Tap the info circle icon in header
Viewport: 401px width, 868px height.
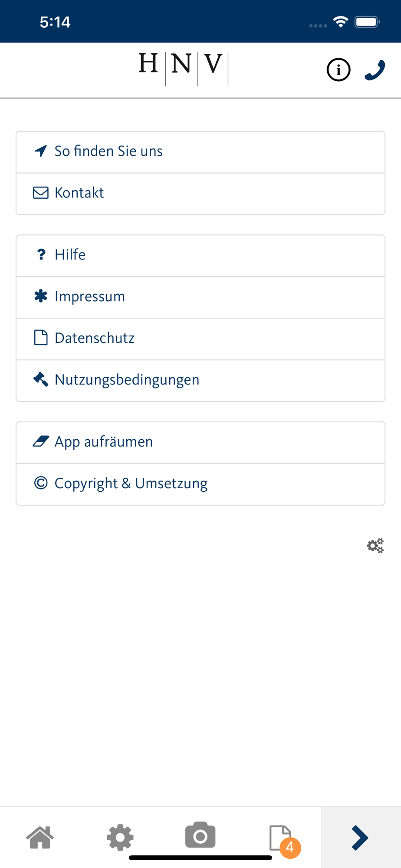[338, 70]
